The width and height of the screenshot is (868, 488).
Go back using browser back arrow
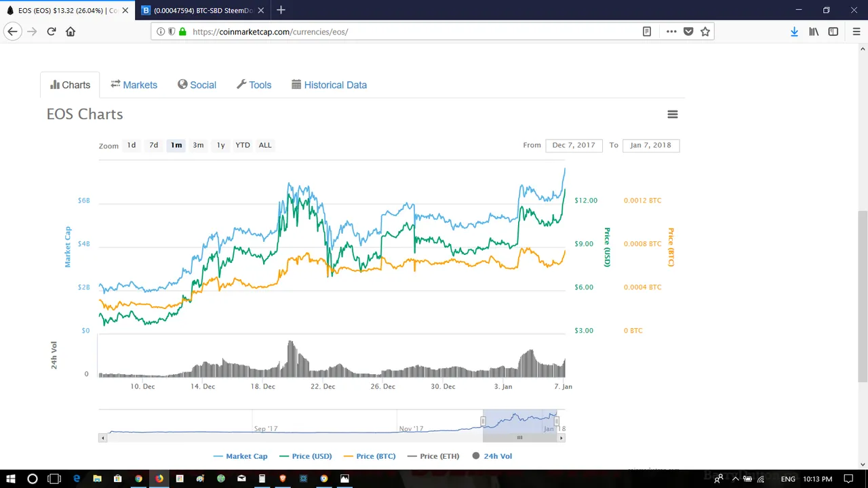pyautogui.click(x=12, y=31)
